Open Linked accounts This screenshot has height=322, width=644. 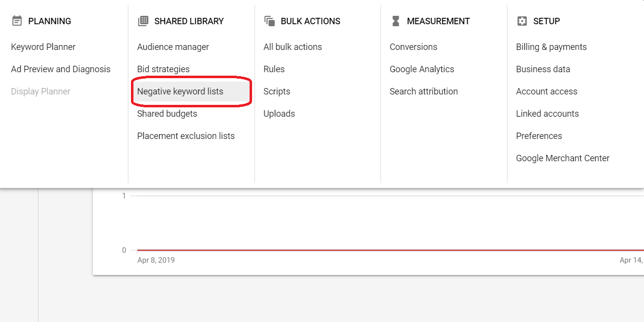tap(547, 114)
